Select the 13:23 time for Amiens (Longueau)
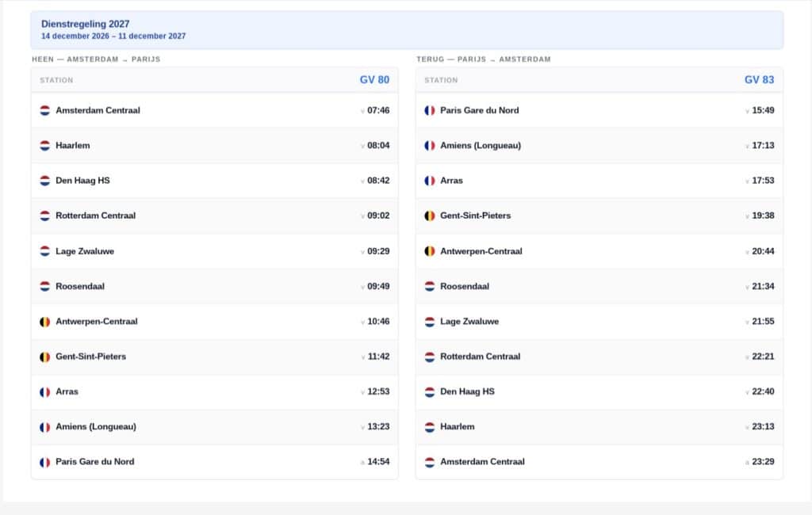Viewport: 812px width, 515px height. (x=378, y=426)
